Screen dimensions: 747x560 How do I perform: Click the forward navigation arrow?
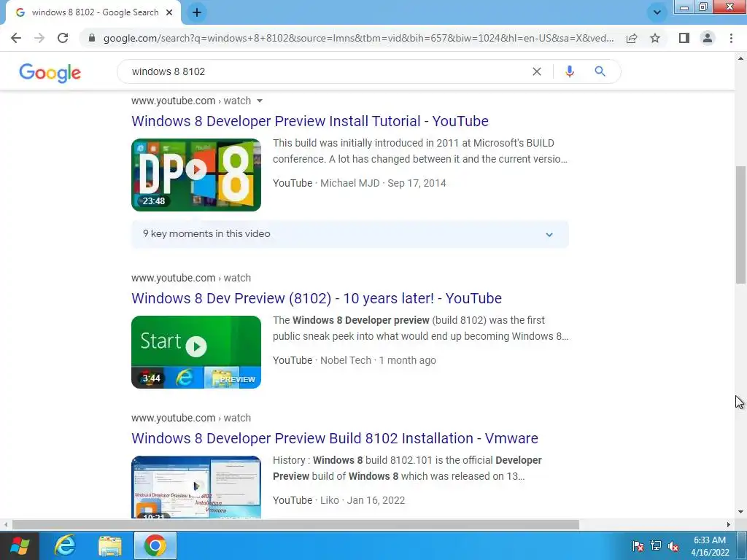coord(39,38)
